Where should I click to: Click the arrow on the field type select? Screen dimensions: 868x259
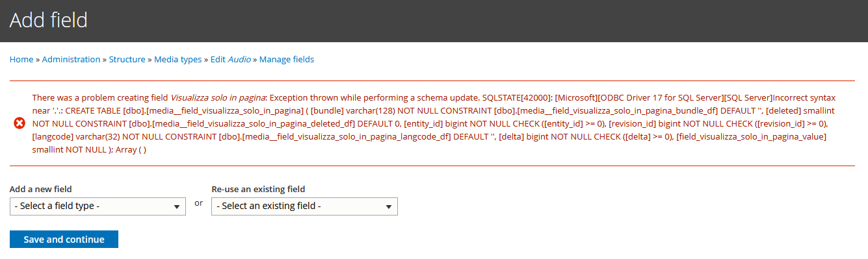(x=176, y=207)
